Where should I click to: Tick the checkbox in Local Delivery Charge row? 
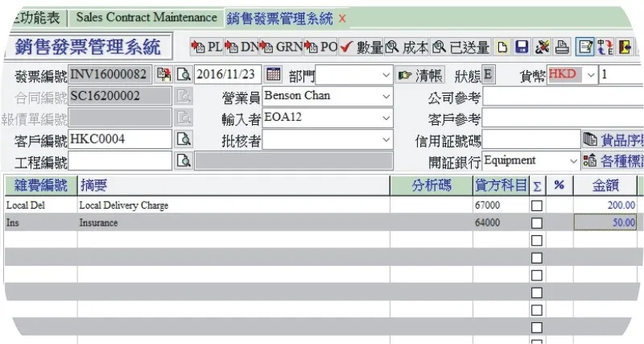[x=537, y=205]
